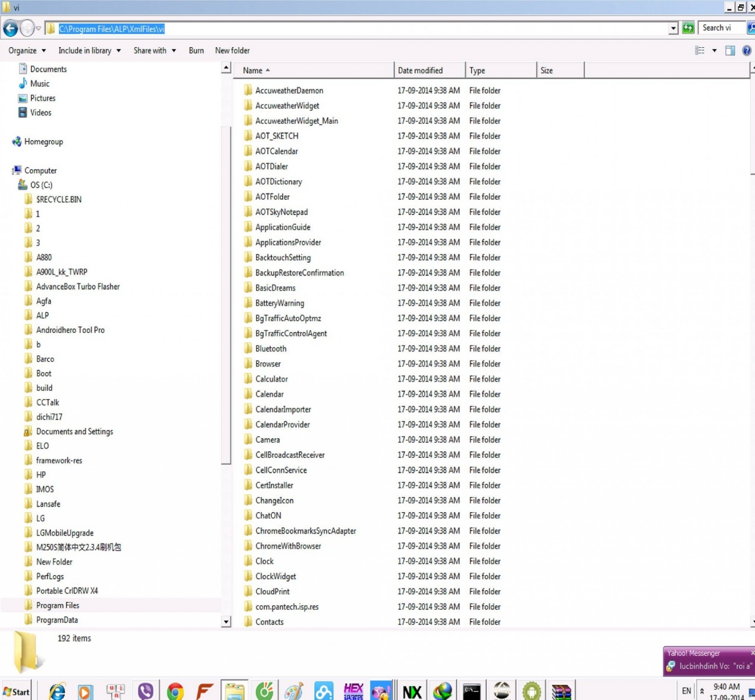Click the navigation pane scroll up arrow
Screen dimensions: 755x700
(226, 68)
